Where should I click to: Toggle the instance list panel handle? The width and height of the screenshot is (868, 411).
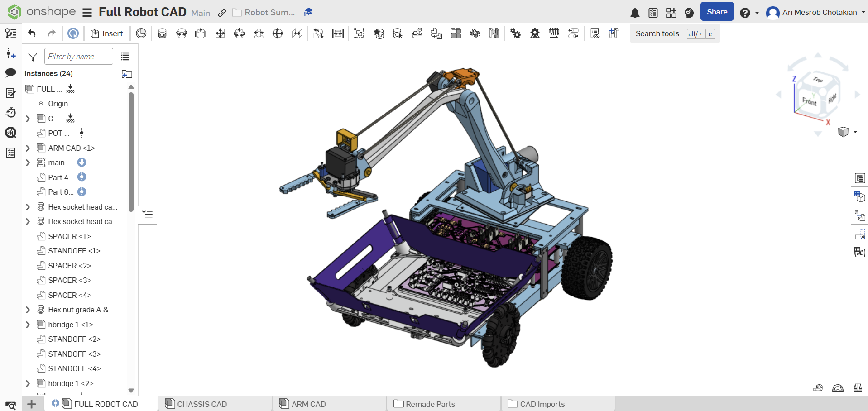(x=148, y=215)
